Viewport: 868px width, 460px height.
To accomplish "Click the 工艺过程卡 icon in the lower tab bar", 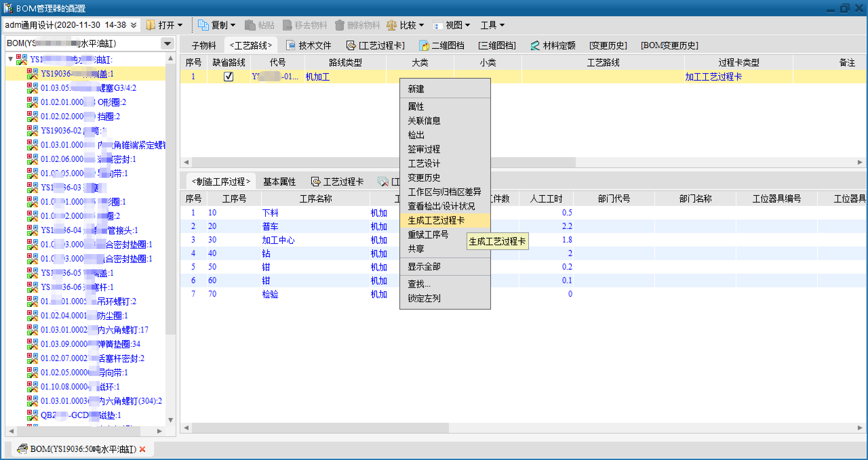I will pos(316,182).
